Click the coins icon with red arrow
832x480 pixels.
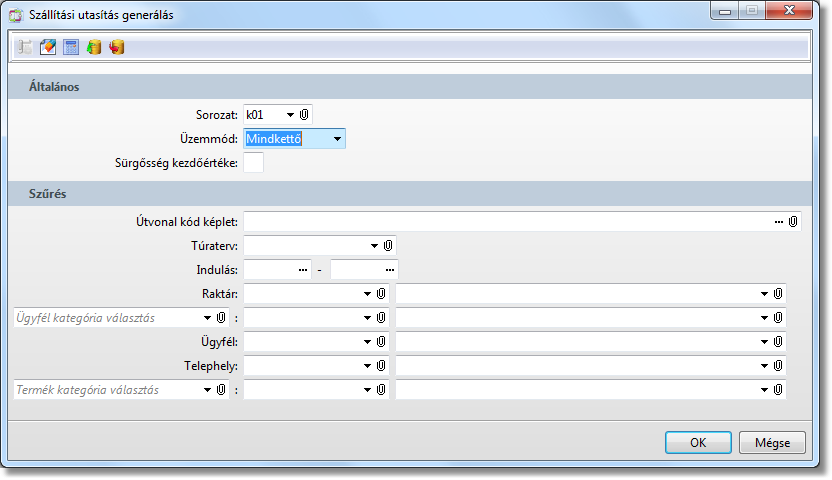117,47
